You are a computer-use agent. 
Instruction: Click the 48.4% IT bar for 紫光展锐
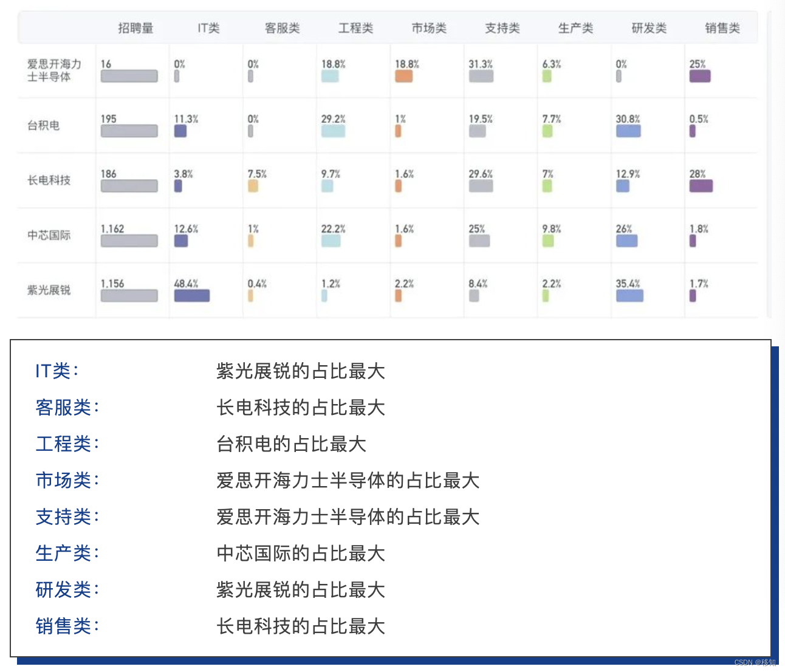pyautogui.click(x=192, y=296)
